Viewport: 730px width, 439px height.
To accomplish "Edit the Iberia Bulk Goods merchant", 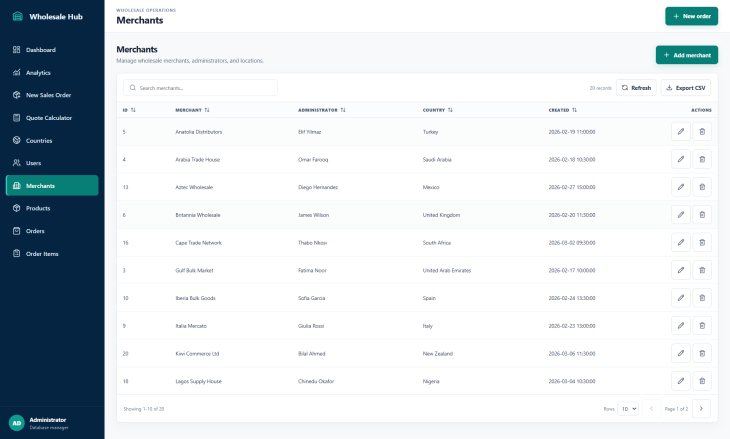I will [x=681, y=298].
